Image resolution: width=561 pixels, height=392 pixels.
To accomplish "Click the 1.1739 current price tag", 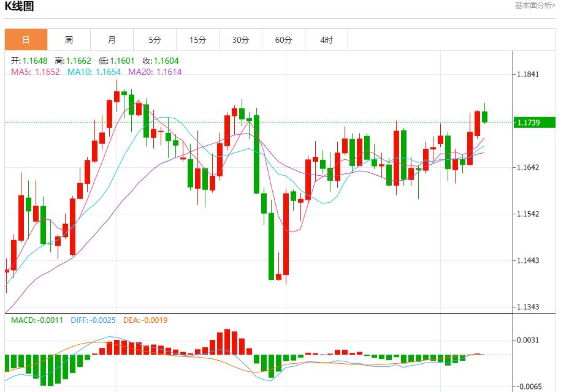I will pyautogui.click(x=533, y=123).
